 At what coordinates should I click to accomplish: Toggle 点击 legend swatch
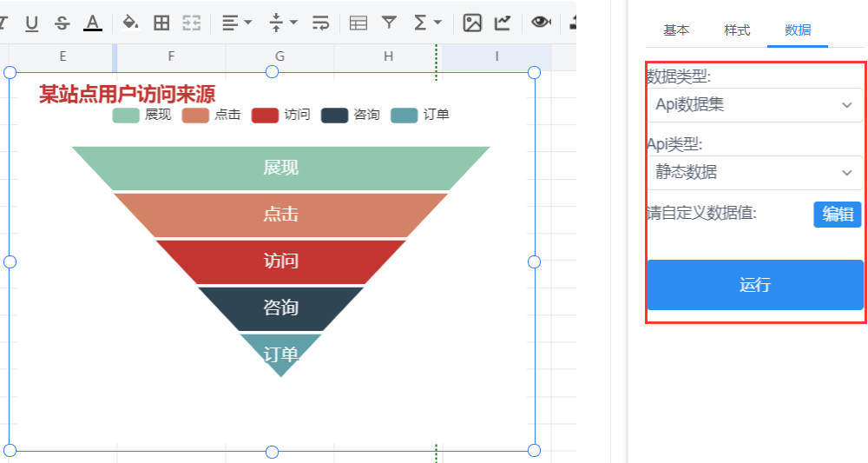coord(195,116)
